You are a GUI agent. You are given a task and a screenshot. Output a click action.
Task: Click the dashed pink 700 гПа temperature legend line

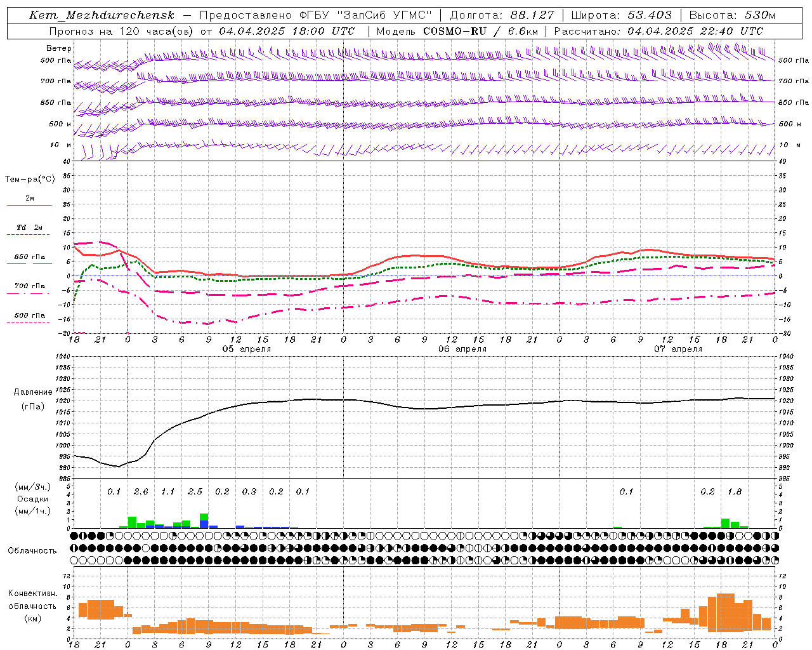coord(28,293)
